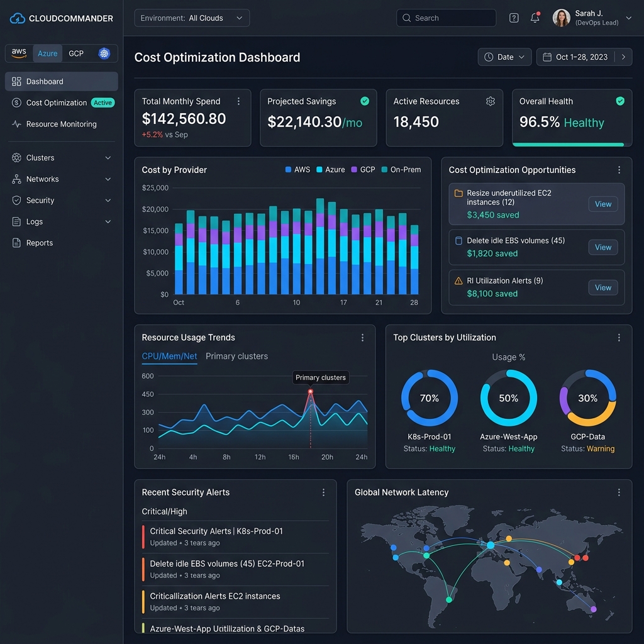Viewport: 644px width, 644px height.
Task: Expand the Security sidebar chevron
Action: (x=108, y=201)
